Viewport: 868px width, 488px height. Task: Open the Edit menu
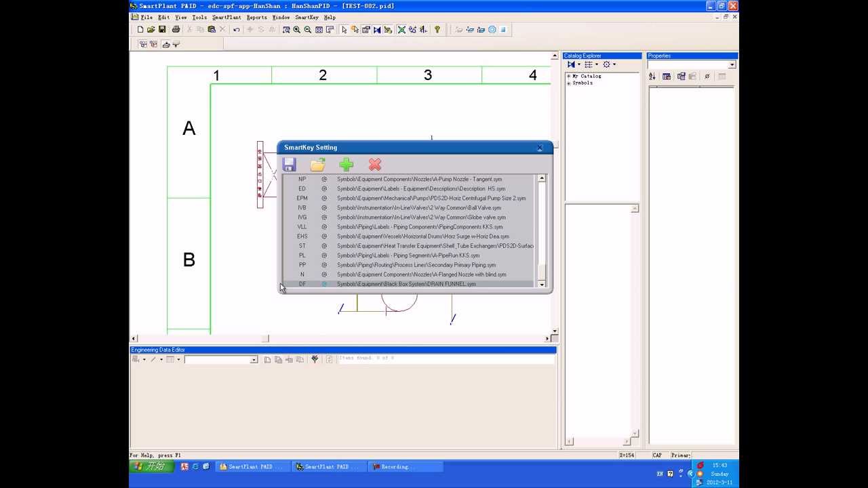click(164, 17)
